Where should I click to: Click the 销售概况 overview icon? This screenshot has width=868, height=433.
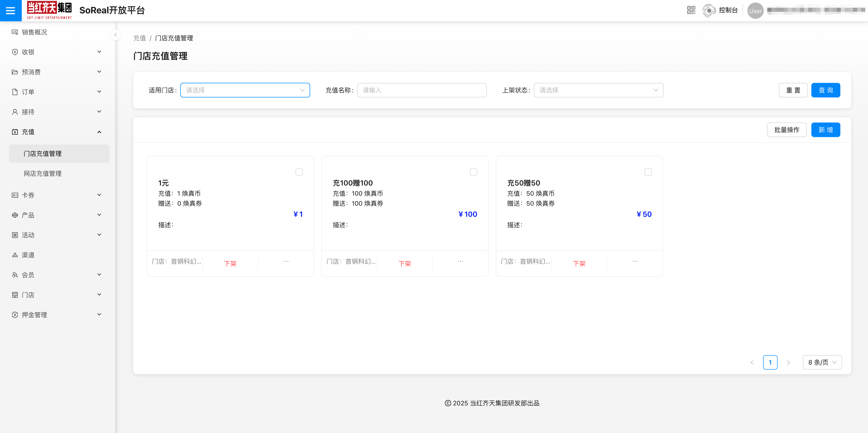point(15,32)
